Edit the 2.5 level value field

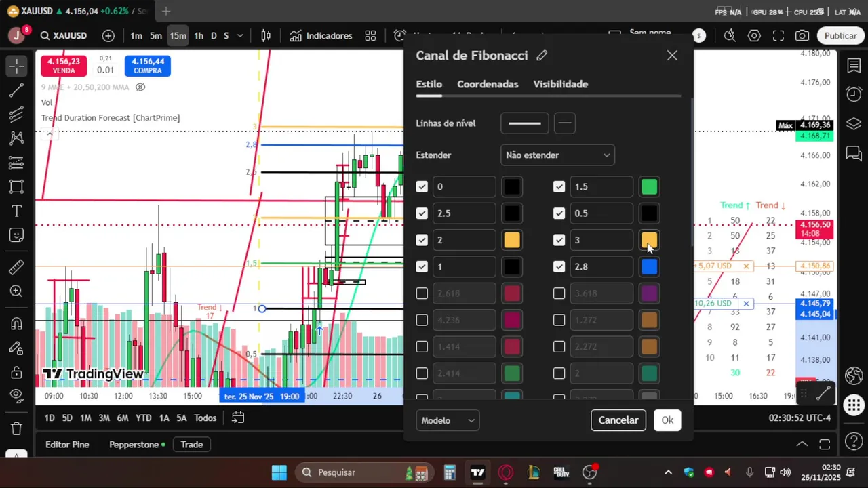[x=464, y=213]
